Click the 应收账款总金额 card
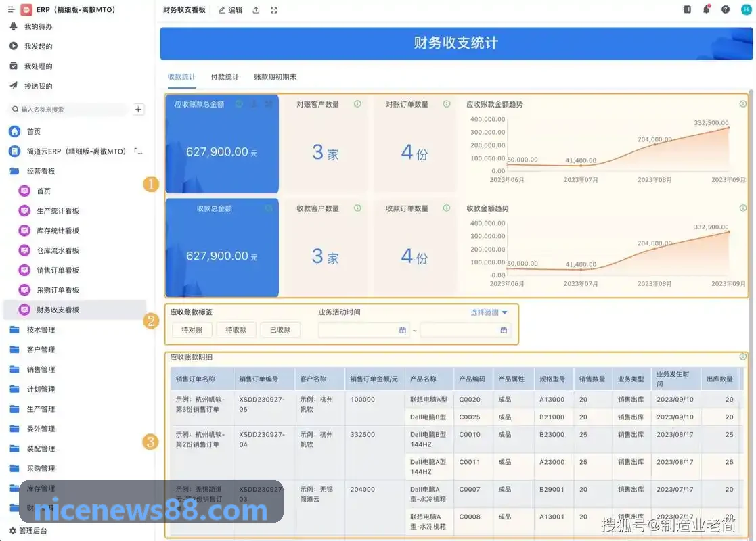The height and width of the screenshot is (541, 756). point(222,143)
